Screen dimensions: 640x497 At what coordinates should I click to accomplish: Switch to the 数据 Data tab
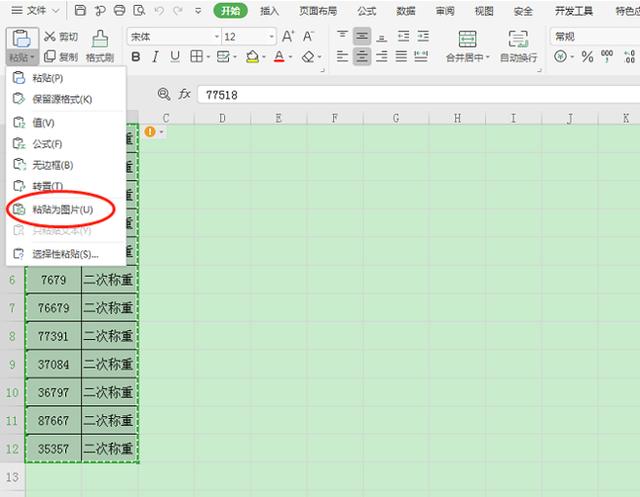point(406,11)
